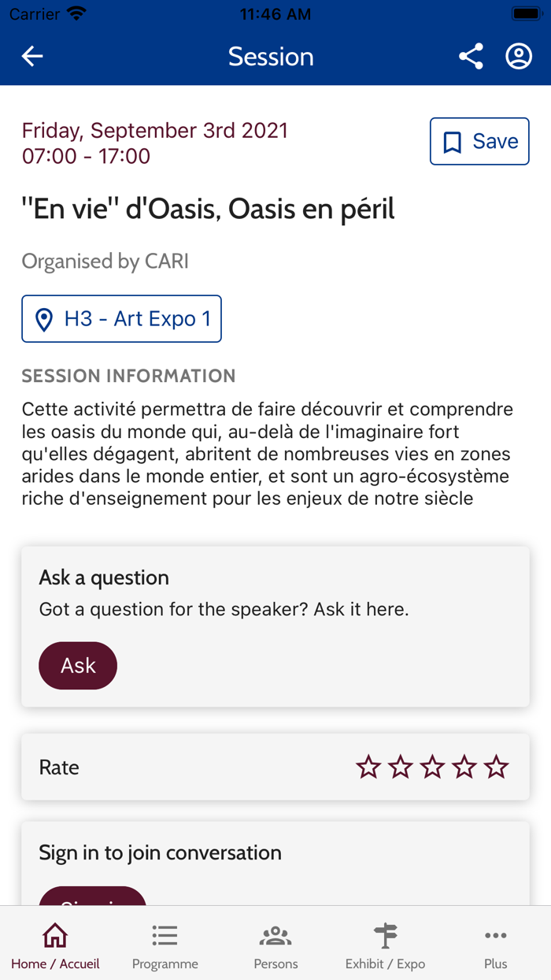Switch to the Programme tab

[165, 945]
